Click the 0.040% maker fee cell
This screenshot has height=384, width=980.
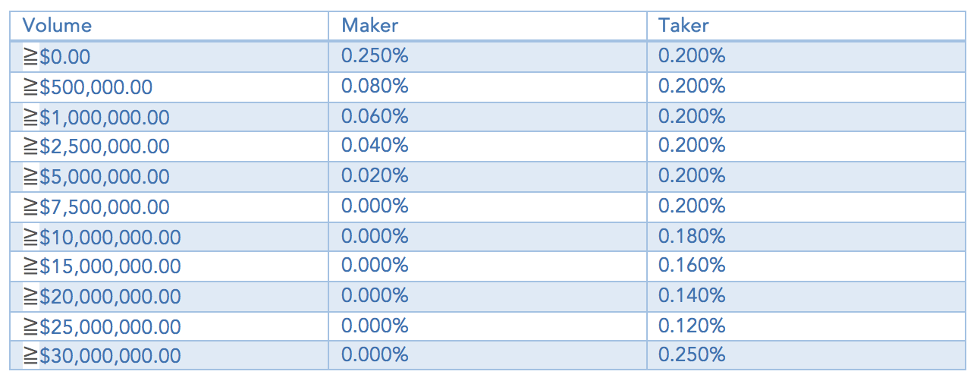(x=487, y=146)
